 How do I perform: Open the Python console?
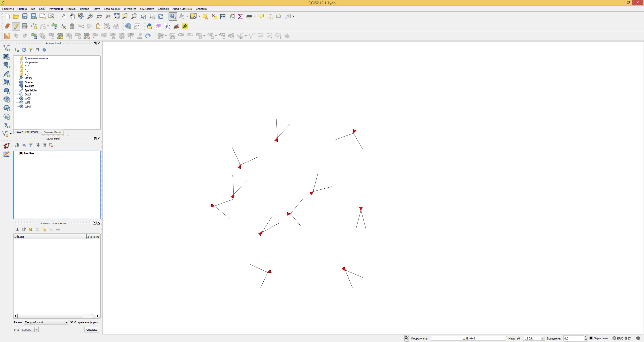pos(149,26)
